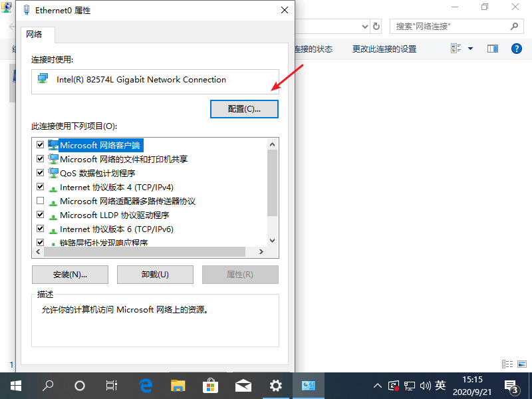
Task: Select Internet 协议版本 6 (TCP/IPv6) item
Action: [117, 229]
